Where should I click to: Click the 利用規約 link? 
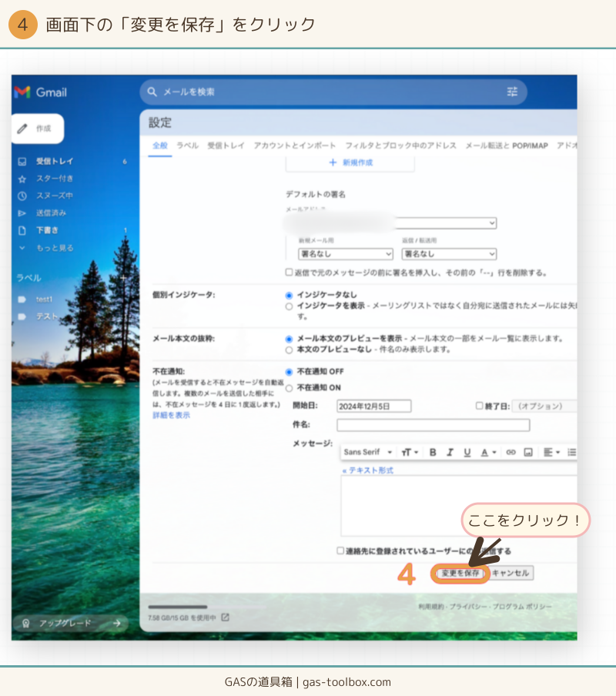(430, 607)
